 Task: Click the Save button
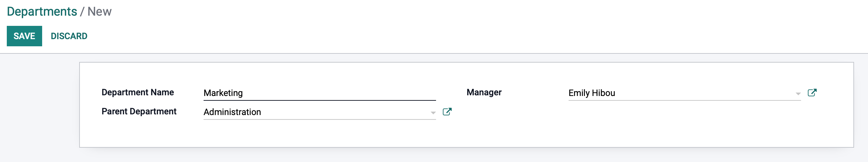pyautogui.click(x=24, y=36)
